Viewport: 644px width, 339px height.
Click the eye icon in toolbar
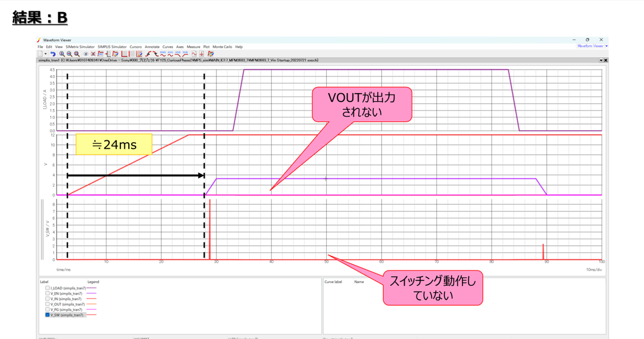pos(86,54)
